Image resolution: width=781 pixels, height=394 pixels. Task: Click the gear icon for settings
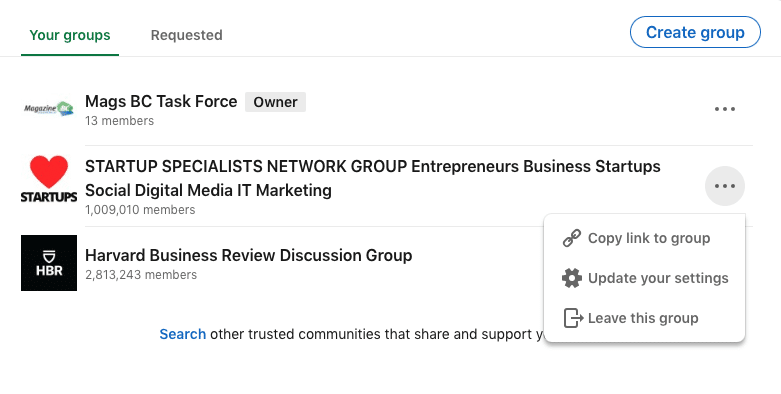[x=572, y=278]
